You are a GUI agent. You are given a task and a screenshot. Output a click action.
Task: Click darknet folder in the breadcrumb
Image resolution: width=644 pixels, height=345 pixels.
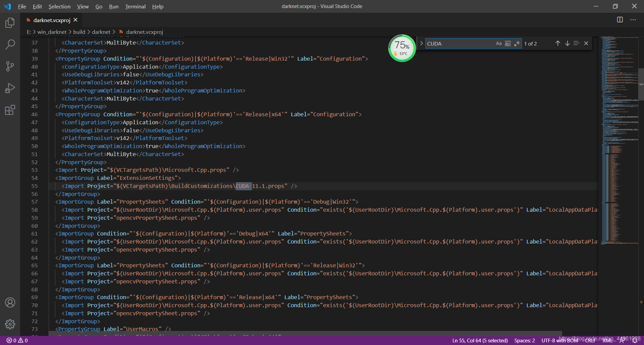pos(101,32)
